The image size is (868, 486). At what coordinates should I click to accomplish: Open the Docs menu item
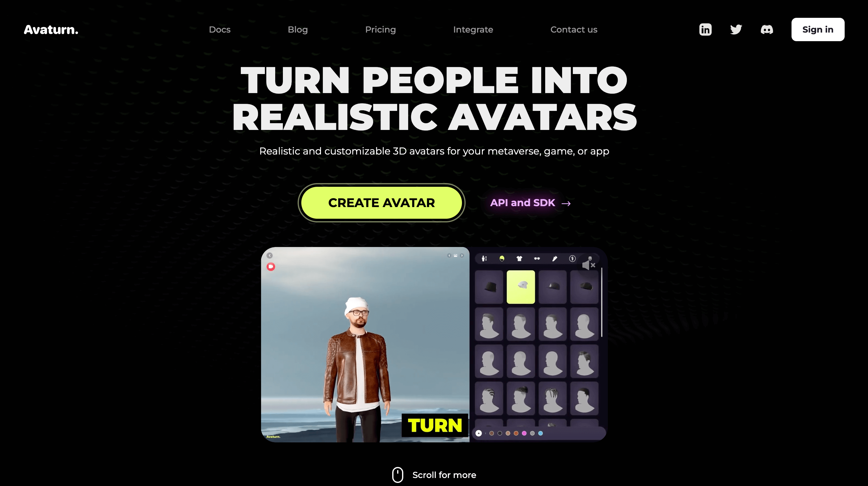(x=220, y=29)
